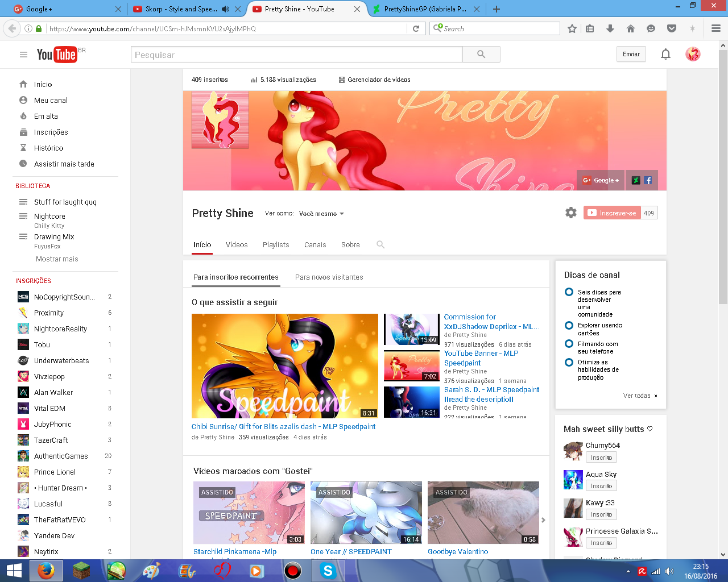Viewport: 728px width, 582px height.
Task: Switch to the Vídeos channel tab
Action: click(x=237, y=245)
